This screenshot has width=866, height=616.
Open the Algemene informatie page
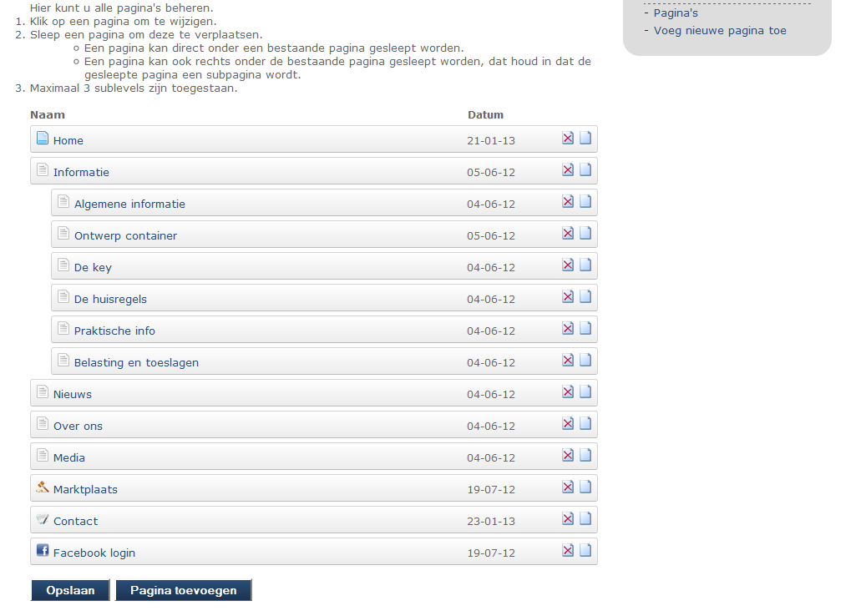(129, 204)
